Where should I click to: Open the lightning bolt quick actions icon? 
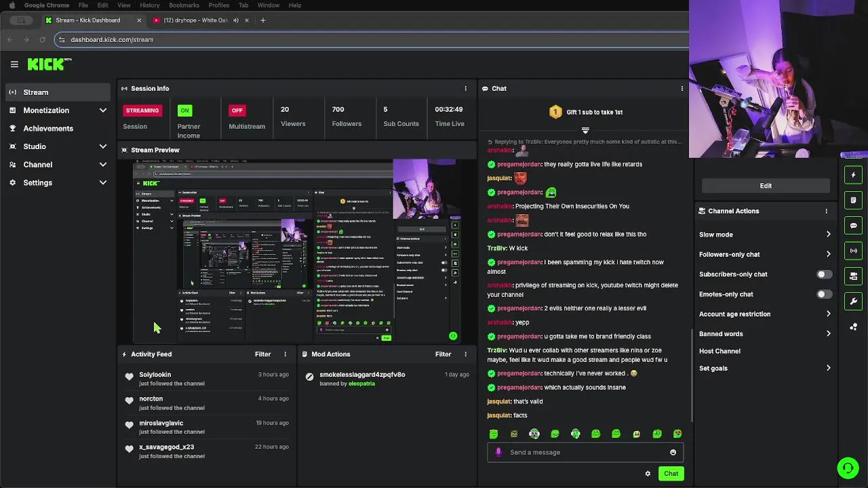point(854,175)
